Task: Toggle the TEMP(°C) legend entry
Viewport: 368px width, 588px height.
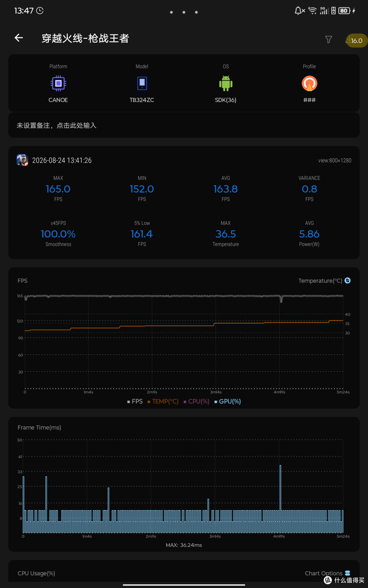Action: point(163,402)
